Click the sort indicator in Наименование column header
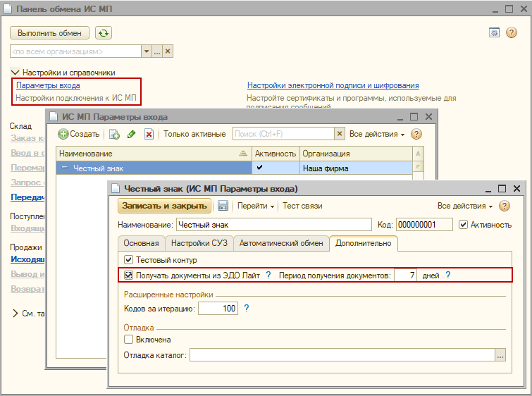This screenshot has height=396, width=532. (x=243, y=154)
